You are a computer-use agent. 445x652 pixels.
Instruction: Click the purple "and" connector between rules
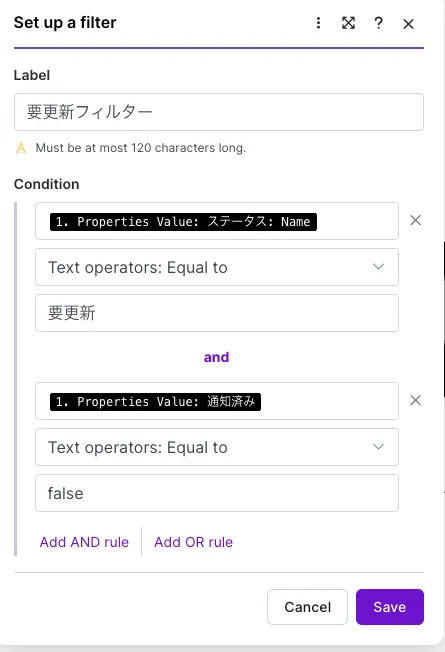[x=216, y=357]
